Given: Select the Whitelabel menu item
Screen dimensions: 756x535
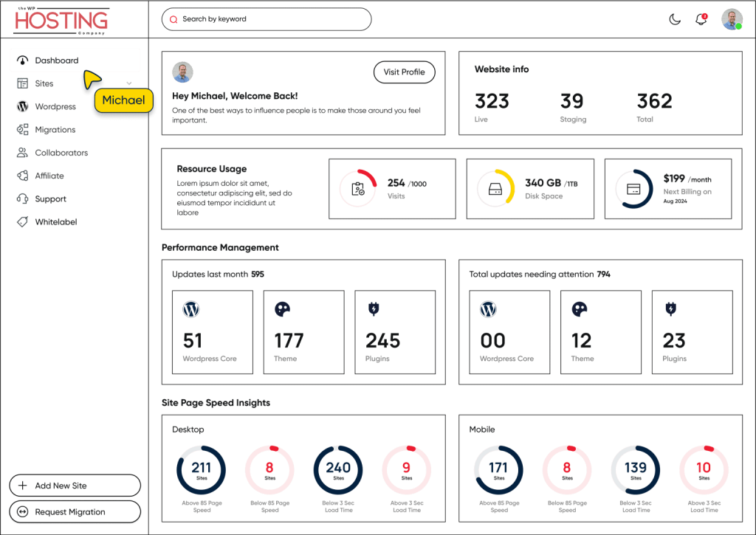Looking at the screenshot, I should 56,222.
